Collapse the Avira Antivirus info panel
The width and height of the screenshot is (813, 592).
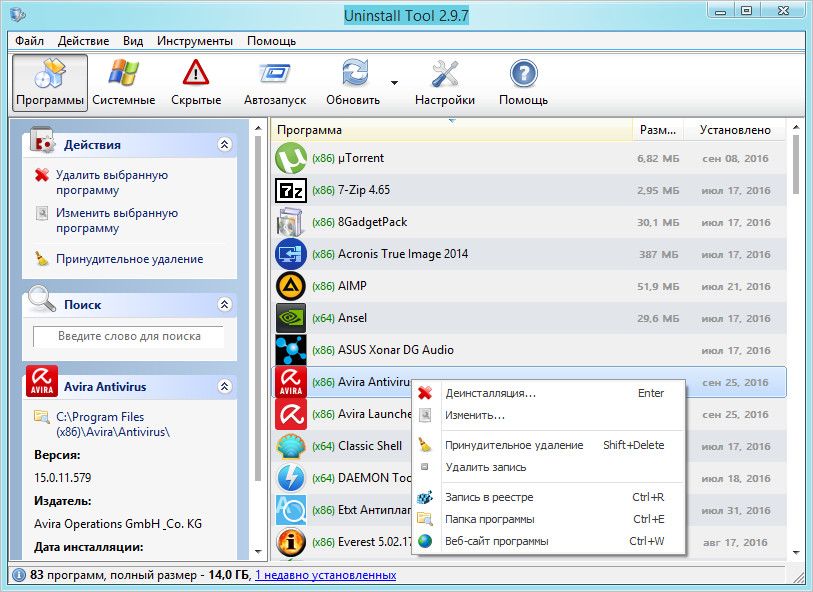coord(225,386)
